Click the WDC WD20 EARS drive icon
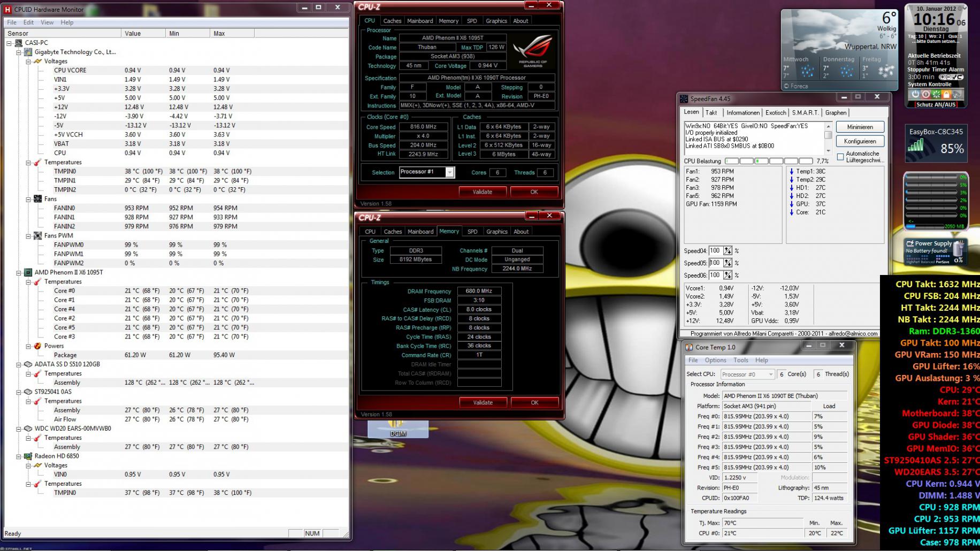This screenshot has width=980, height=551. tap(28, 428)
